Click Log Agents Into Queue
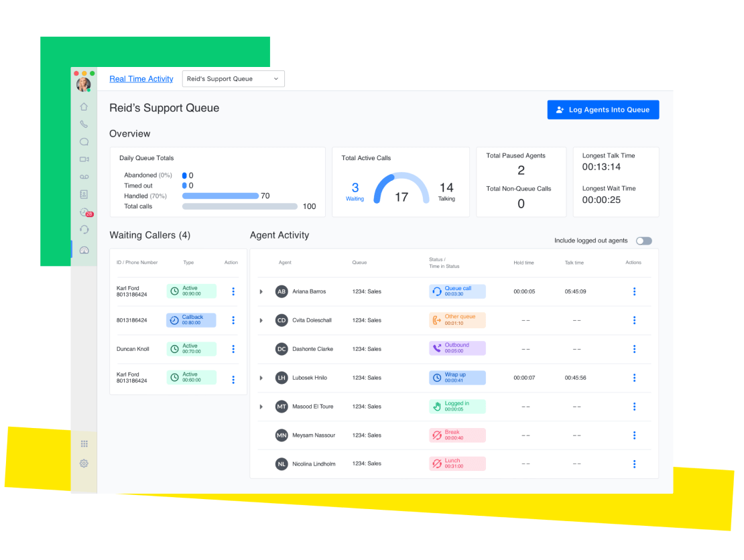 [x=603, y=109]
